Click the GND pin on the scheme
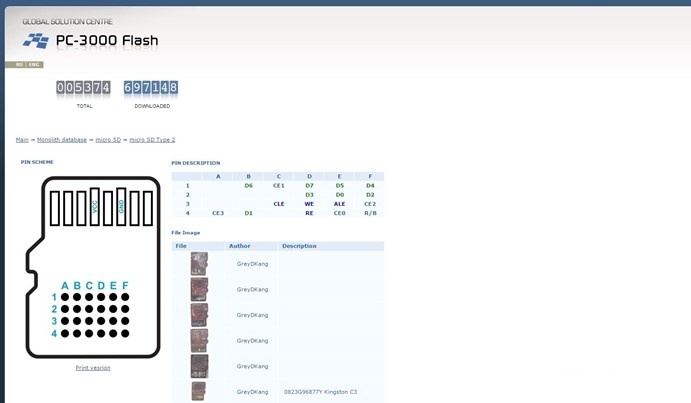The height and width of the screenshot is (403, 691). pyautogui.click(x=121, y=206)
